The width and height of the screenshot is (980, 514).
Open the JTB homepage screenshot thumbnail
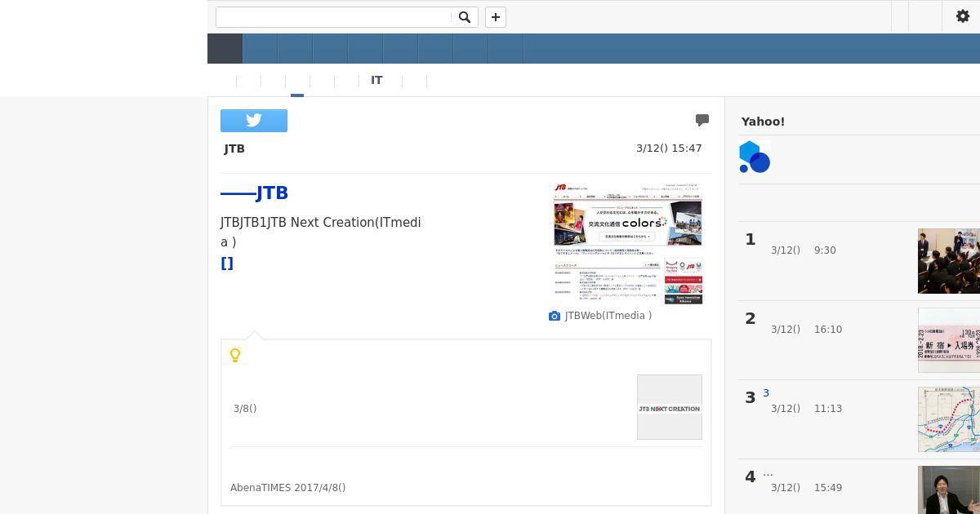pyautogui.click(x=628, y=243)
